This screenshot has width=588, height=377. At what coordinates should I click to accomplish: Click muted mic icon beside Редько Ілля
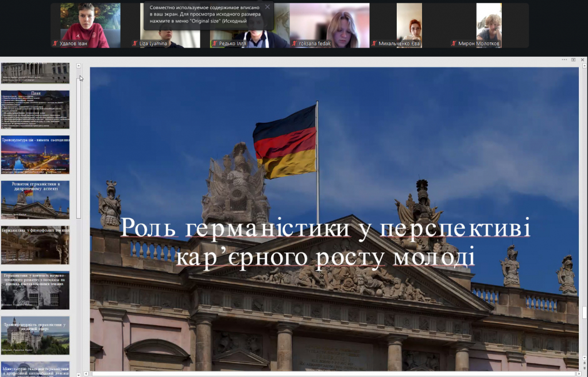[214, 43]
